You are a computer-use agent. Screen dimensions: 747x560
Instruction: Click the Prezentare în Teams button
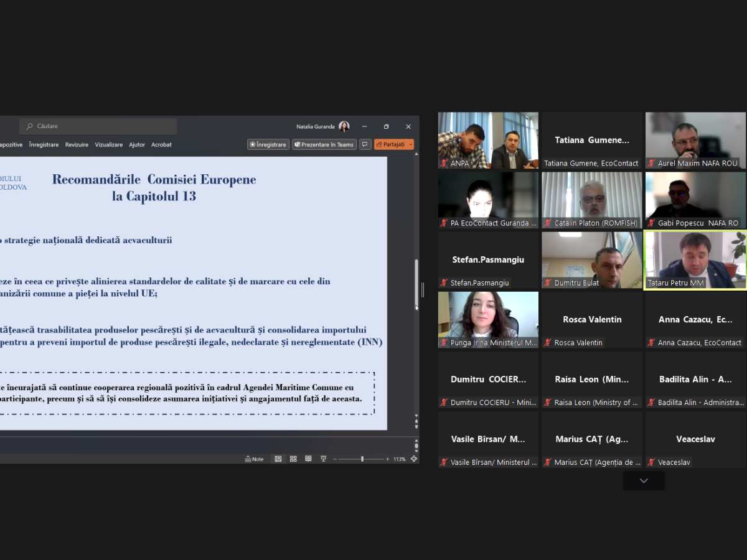[x=324, y=144]
